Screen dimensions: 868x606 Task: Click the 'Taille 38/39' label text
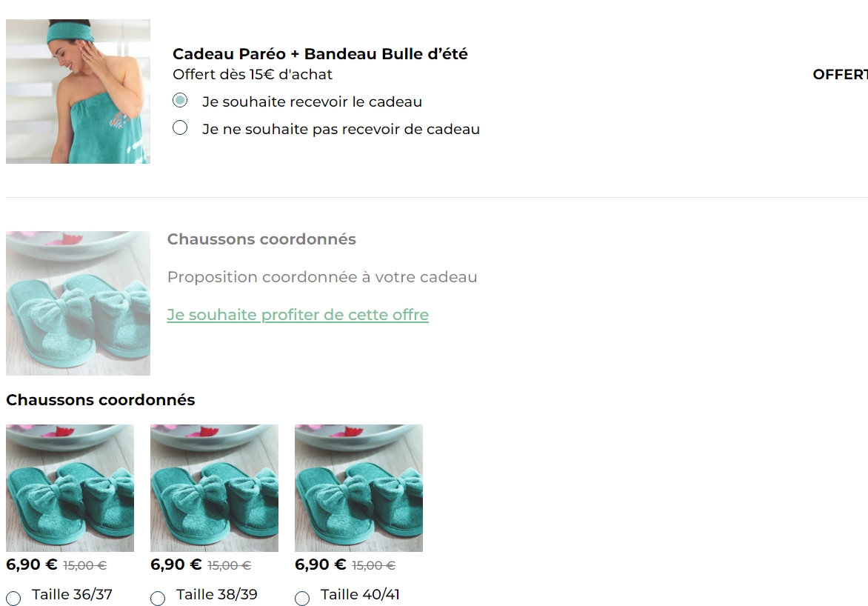tap(216, 594)
